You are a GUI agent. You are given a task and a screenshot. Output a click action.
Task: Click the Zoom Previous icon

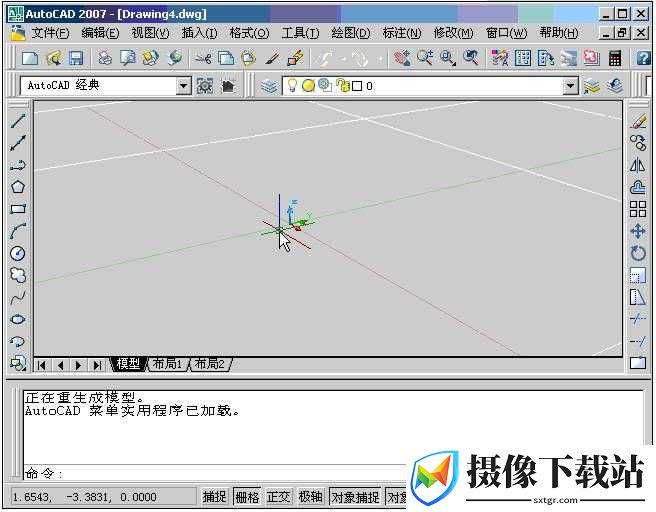point(471,58)
